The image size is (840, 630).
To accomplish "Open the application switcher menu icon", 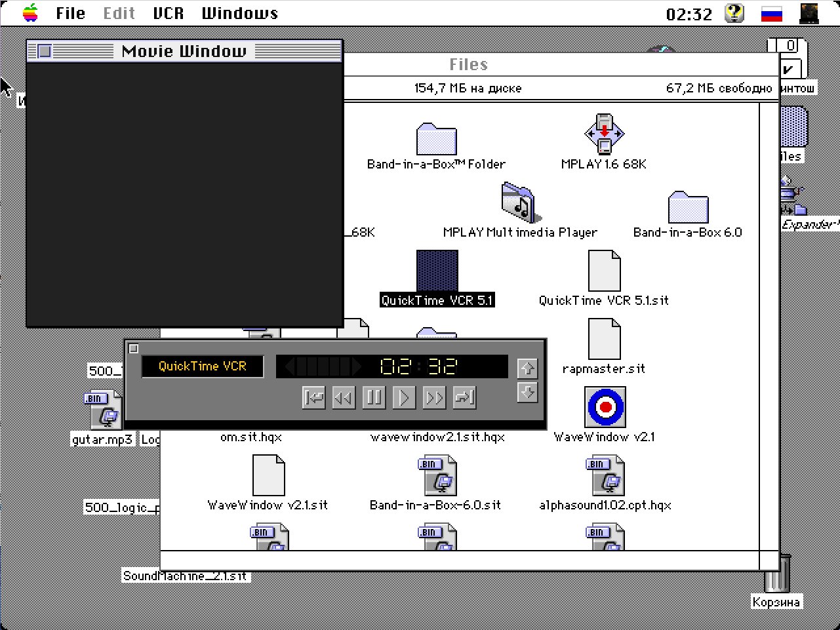I will click(x=809, y=13).
